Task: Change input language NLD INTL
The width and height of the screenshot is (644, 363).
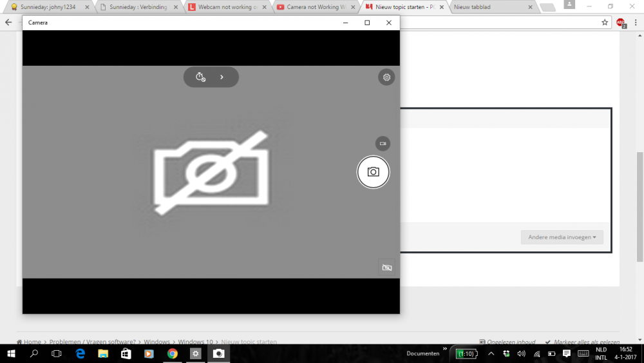Action: 601,353
